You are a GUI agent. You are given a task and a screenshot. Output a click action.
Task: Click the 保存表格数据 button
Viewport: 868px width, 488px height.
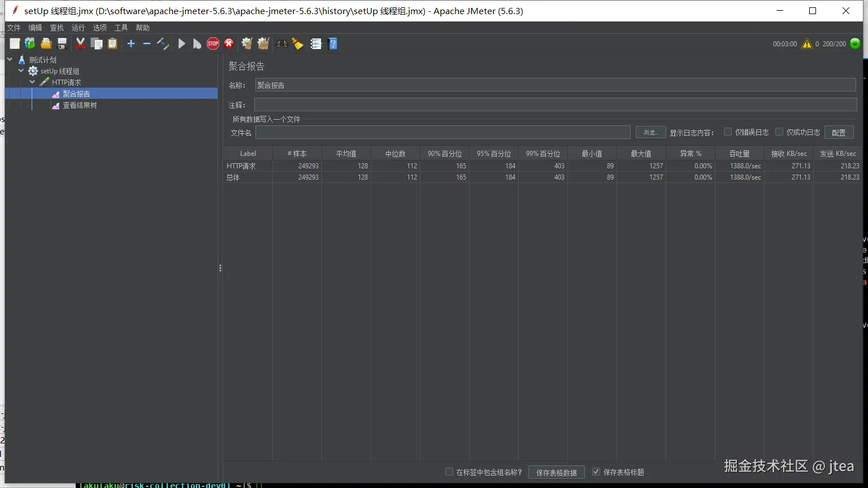556,472
